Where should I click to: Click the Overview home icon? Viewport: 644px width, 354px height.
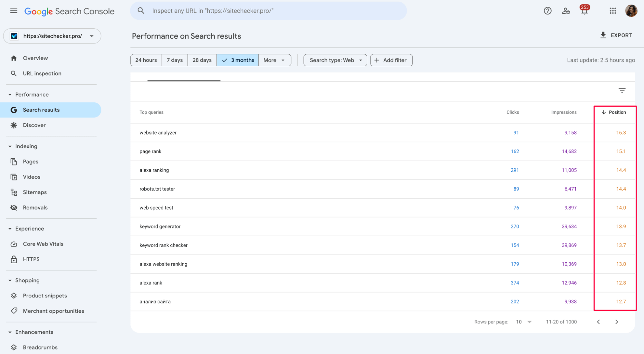pos(14,58)
